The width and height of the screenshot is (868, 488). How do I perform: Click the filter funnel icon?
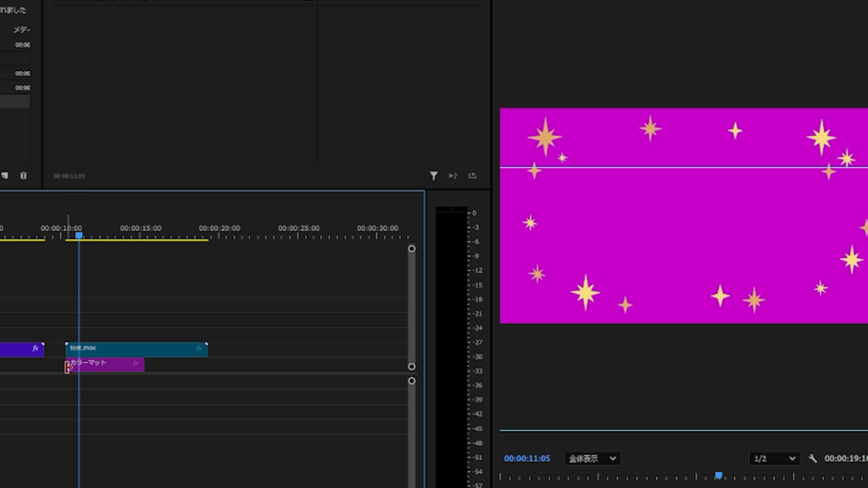click(x=433, y=175)
